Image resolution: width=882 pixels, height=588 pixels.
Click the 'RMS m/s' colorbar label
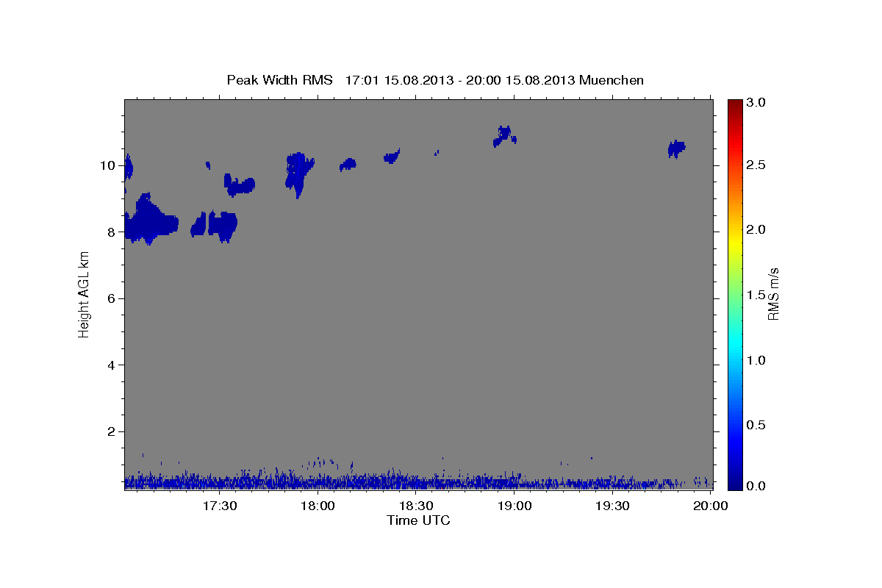[x=773, y=294]
